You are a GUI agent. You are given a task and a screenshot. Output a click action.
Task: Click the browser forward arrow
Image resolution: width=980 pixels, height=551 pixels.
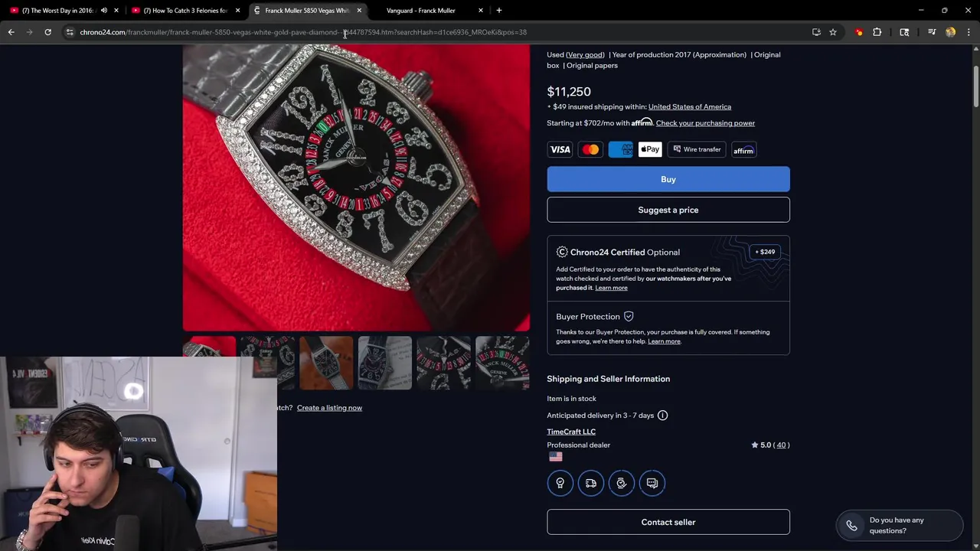point(29,32)
